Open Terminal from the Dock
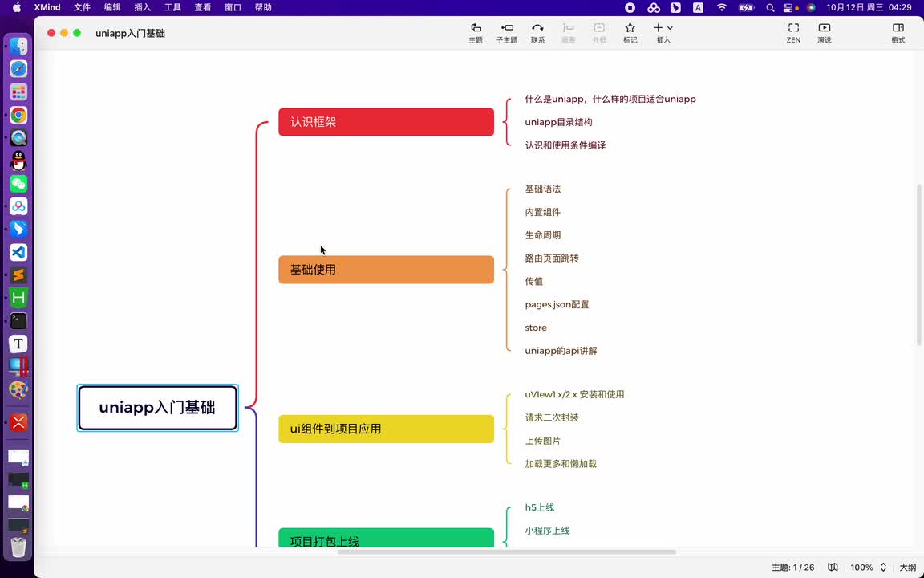The width and height of the screenshot is (924, 578). coord(19,321)
